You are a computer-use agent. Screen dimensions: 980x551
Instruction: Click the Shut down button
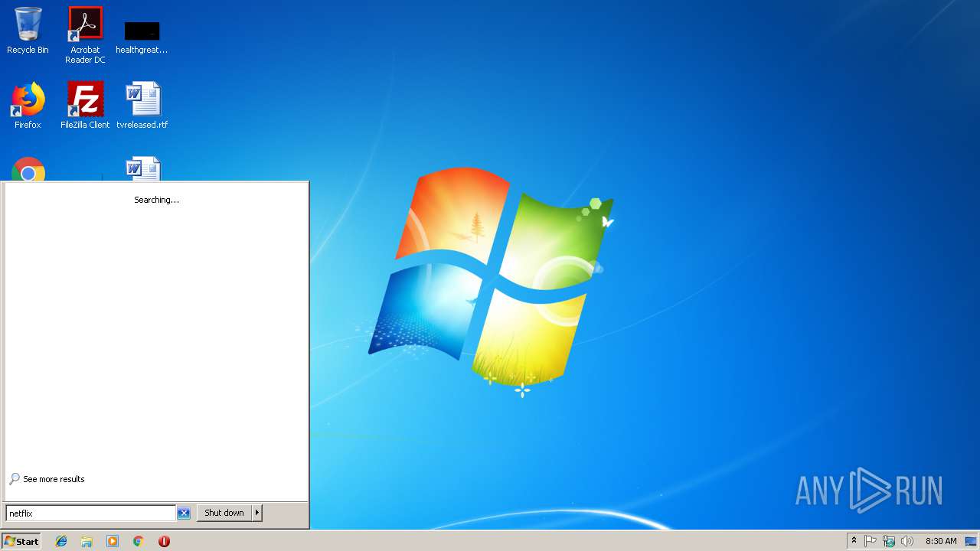(x=224, y=513)
